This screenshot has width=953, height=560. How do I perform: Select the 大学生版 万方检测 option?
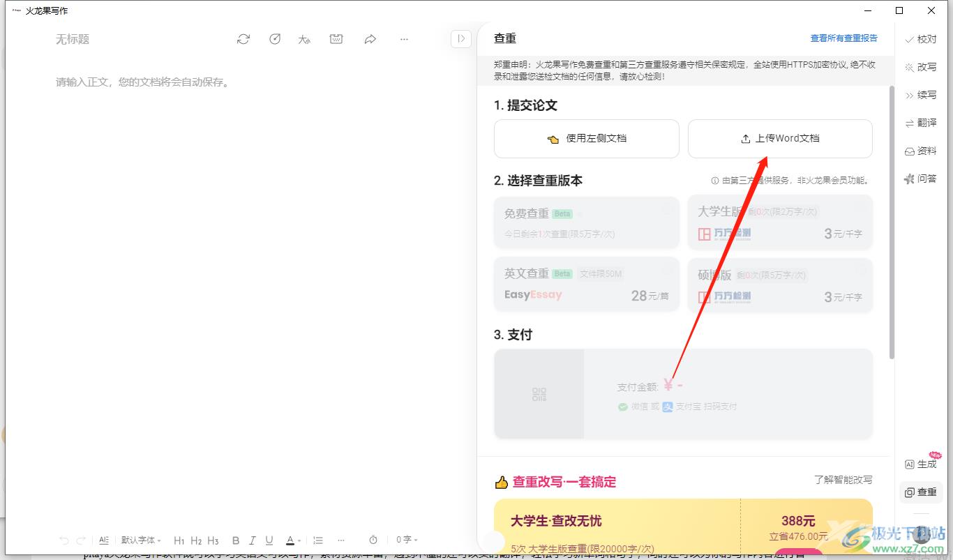[x=780, y=222]
